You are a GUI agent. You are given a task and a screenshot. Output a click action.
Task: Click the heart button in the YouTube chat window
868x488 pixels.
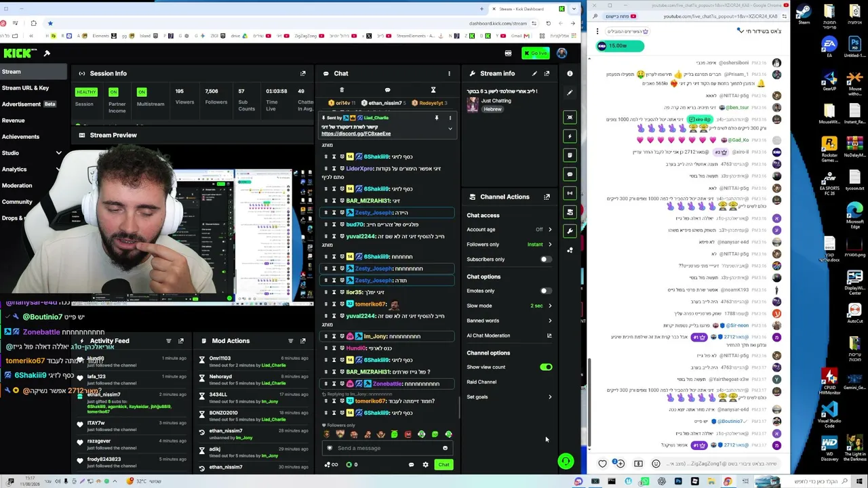(603, 464)
